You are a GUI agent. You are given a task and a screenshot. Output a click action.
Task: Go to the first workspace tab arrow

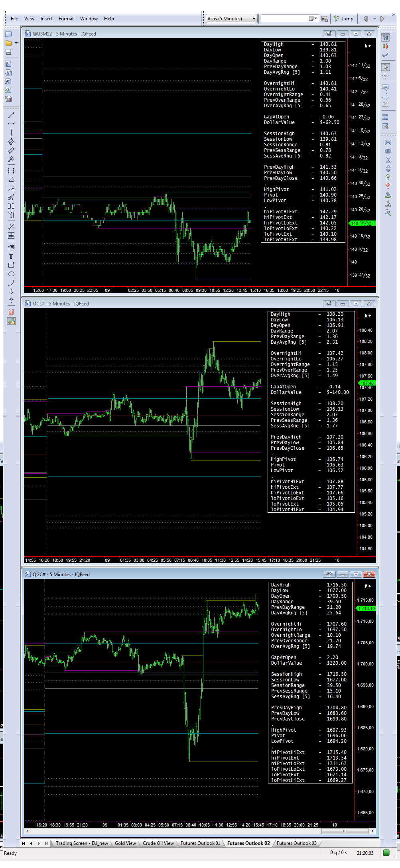click(x=24, y=843)
